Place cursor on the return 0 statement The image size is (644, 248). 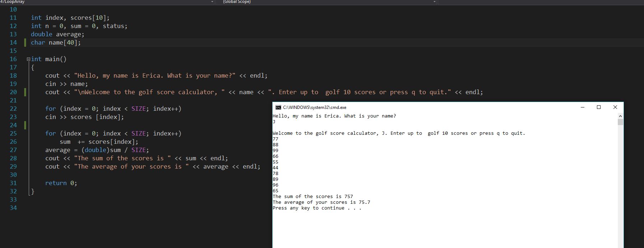61,183
